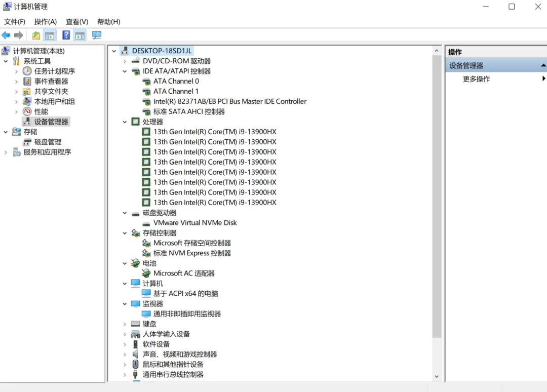This screenshot has height=392, width=547.
Task: Click the 共享文件夹 icon
Action: click(x=27, y=91)
